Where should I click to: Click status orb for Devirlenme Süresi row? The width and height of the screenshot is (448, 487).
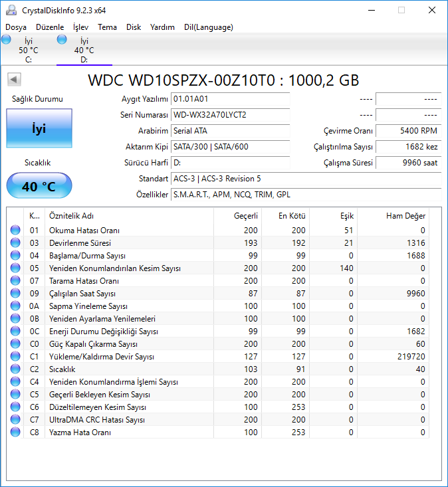[15, 243]
